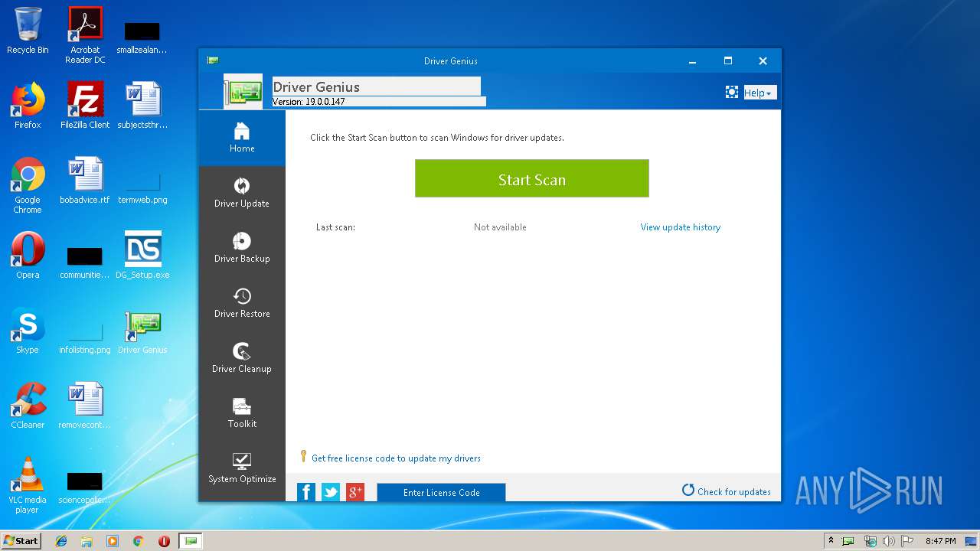Select the VLC media player desktop icon
Image resolution: width=980 pixels, height=551 pixels.
[x=28, y=485]
